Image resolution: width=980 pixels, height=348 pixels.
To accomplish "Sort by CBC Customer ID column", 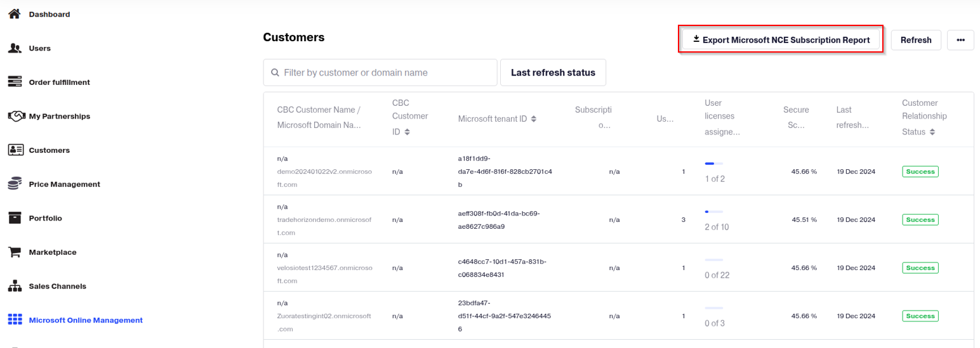I will [407, 132].
